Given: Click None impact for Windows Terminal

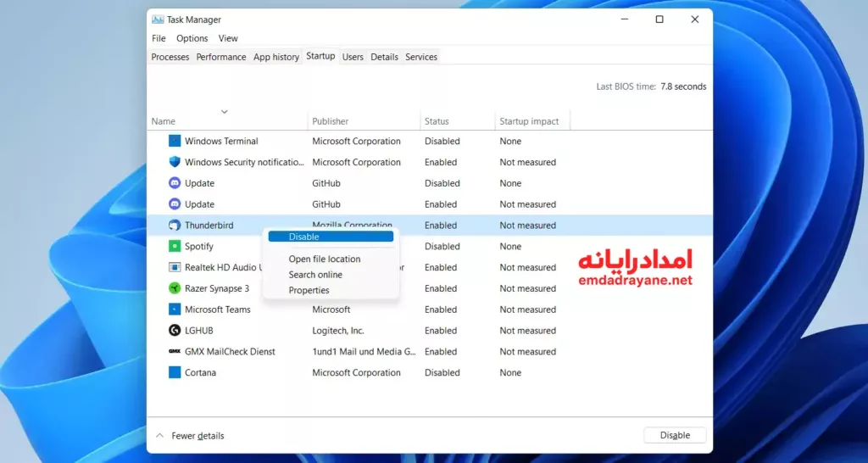Looking at the screenshot, I should (510, 142).
